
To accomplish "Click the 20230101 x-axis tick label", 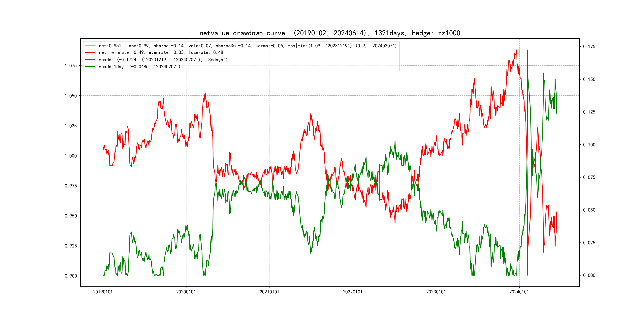I will (436, 292).
